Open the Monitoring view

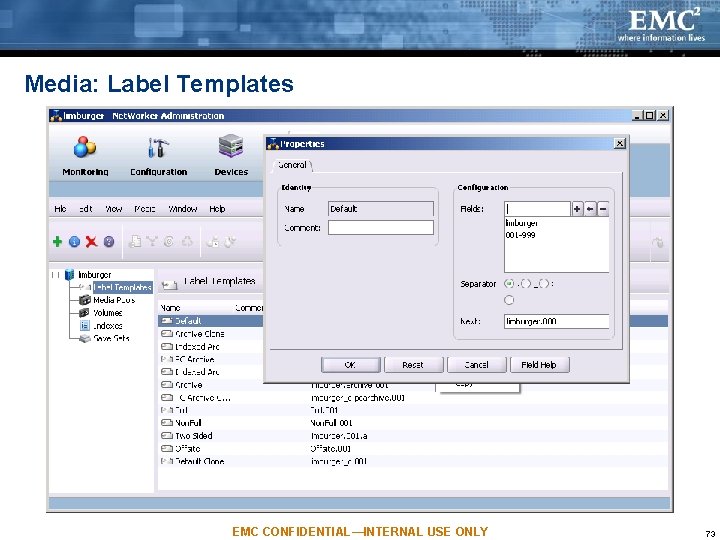pyautogui.click(x=85, y=156)
